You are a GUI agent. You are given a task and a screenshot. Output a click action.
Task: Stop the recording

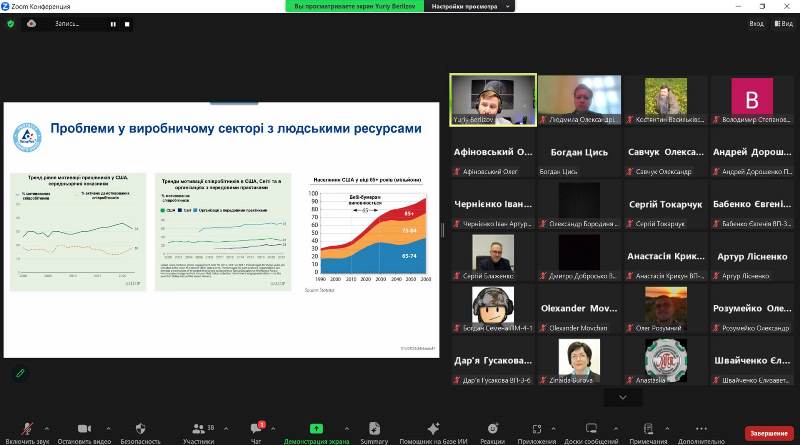(x=127, y=24)
